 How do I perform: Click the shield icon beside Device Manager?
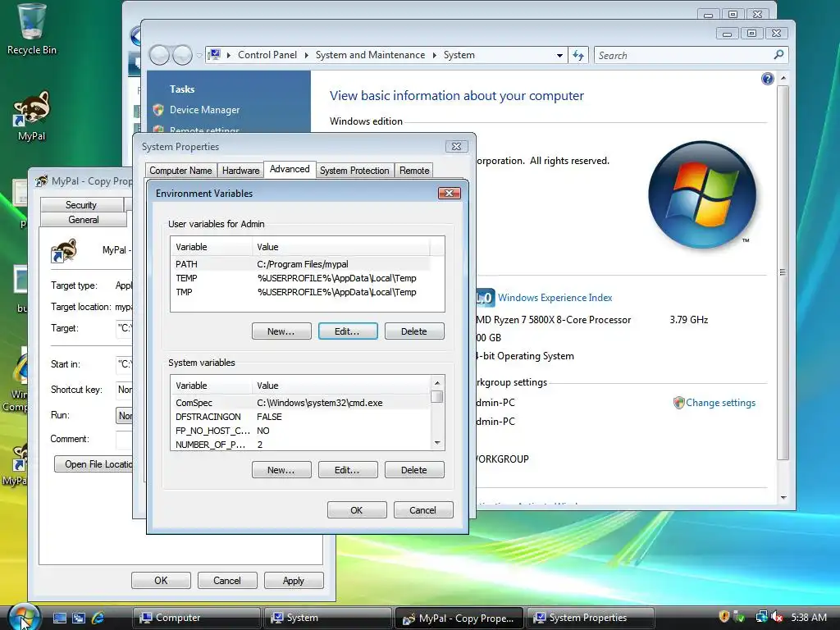click(158, 110)
